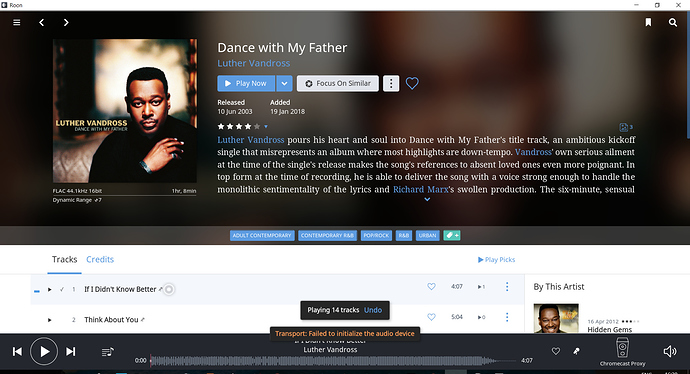
Task: Open the Hidden Gems album thumbnail
Action: 556,318
